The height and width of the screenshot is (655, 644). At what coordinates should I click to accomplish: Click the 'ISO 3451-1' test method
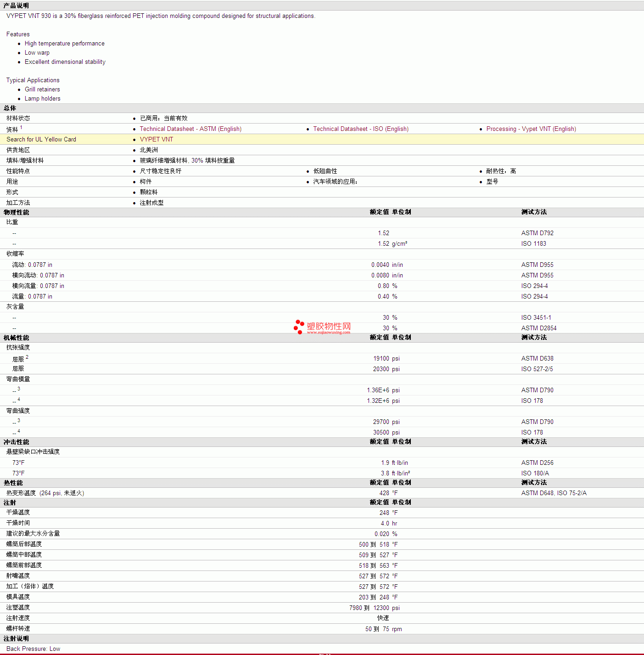tap(536, 318)
